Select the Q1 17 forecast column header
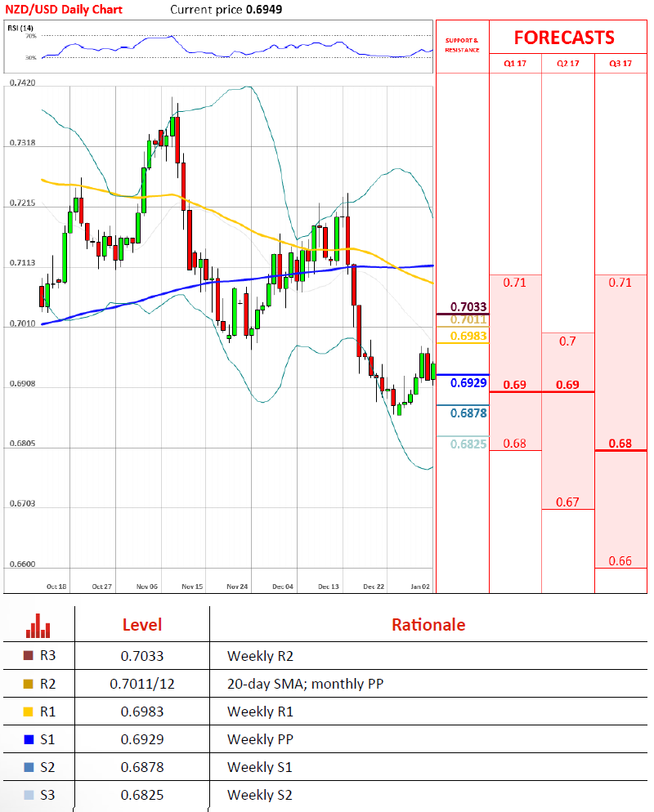The height and width of the screenshot is (812, 654). pyautogui.click(x=515, y=63)
